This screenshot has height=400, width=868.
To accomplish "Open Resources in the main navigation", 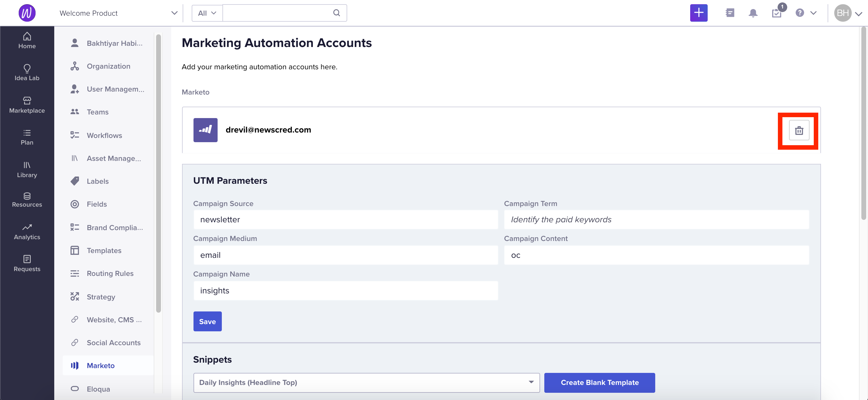I will pos(27,200).
